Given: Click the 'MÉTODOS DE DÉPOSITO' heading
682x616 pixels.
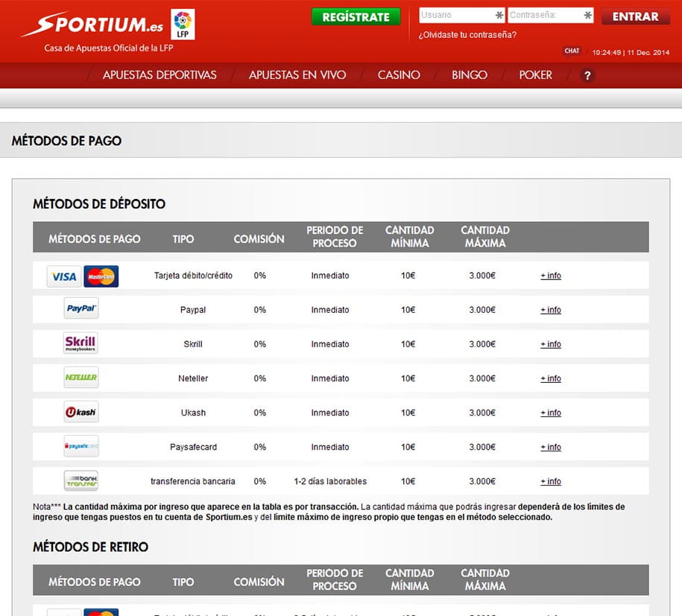Looking at the screenshot, I should [99, 204].
